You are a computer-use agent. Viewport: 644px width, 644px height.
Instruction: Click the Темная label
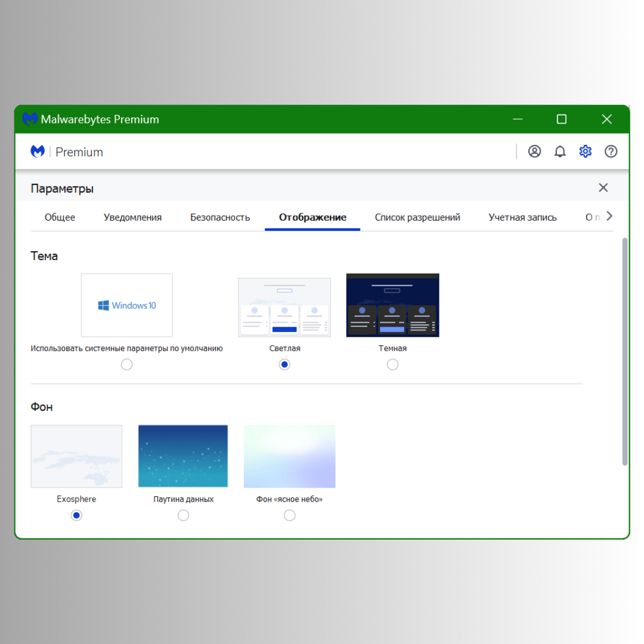[392, 348]
